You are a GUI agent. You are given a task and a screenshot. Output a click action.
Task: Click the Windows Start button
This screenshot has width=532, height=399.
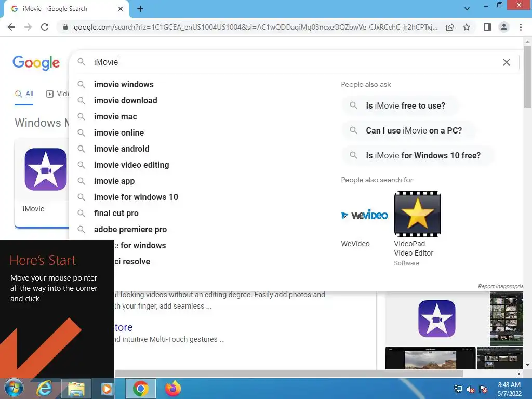pos(13,388)
